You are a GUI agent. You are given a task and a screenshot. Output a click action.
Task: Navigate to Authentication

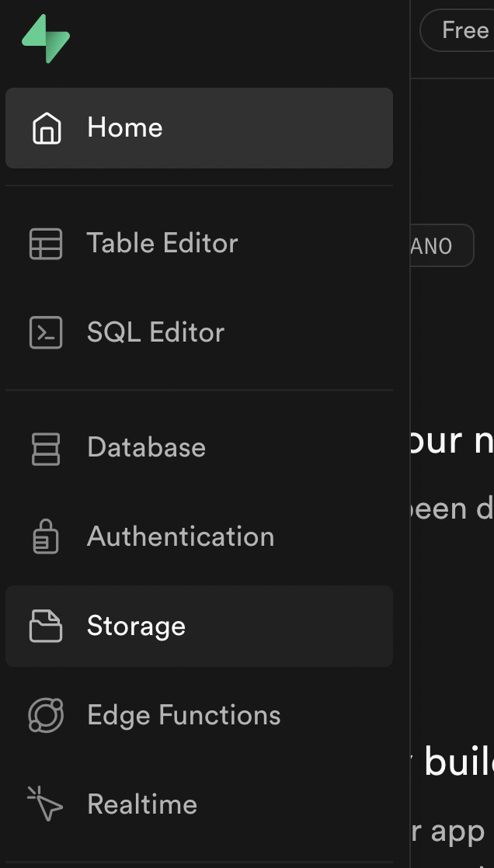coord(181,536)
